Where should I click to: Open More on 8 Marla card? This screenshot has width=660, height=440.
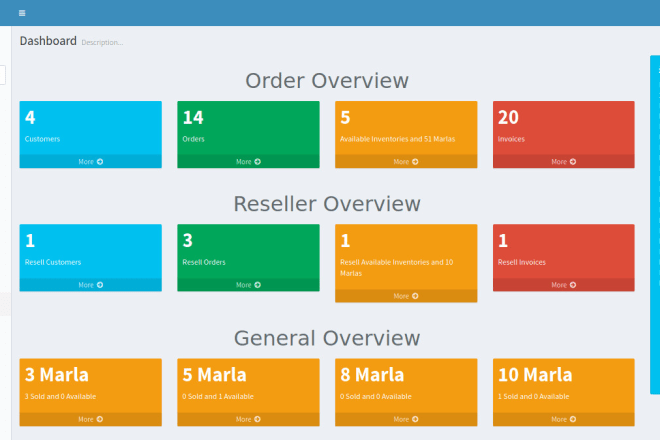[x=406, y=419]
